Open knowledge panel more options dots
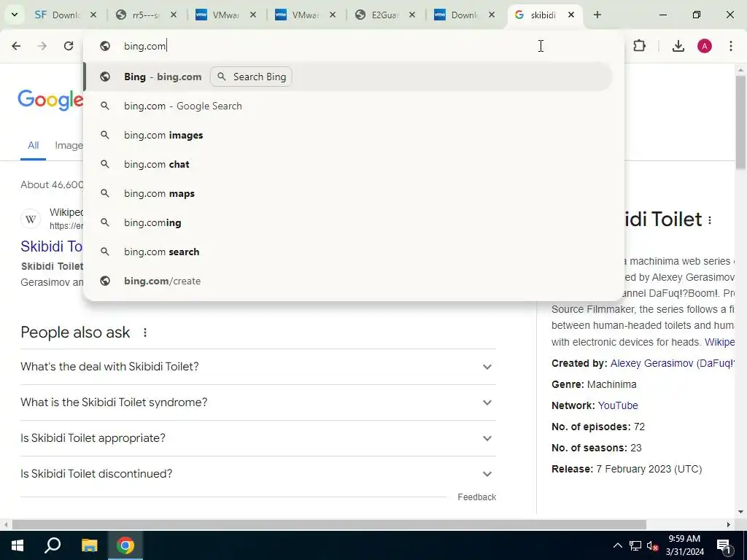The width and height of the screenshot is (747, 560). tap(710, 220)
